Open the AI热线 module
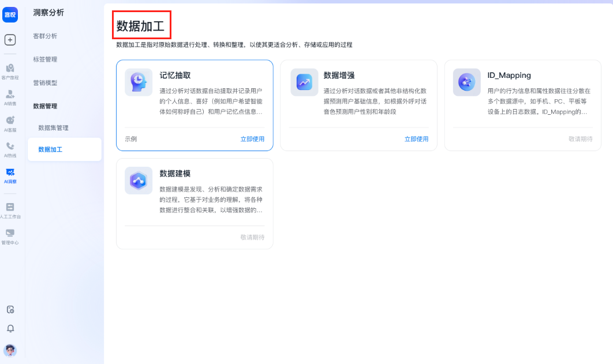 [x=10, y=149]
